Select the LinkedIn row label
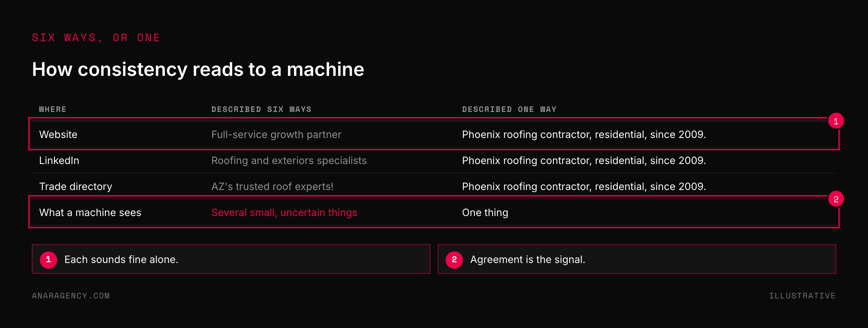Image resolution: width=868 pixels, height=328 pixels. pos(59,160)
